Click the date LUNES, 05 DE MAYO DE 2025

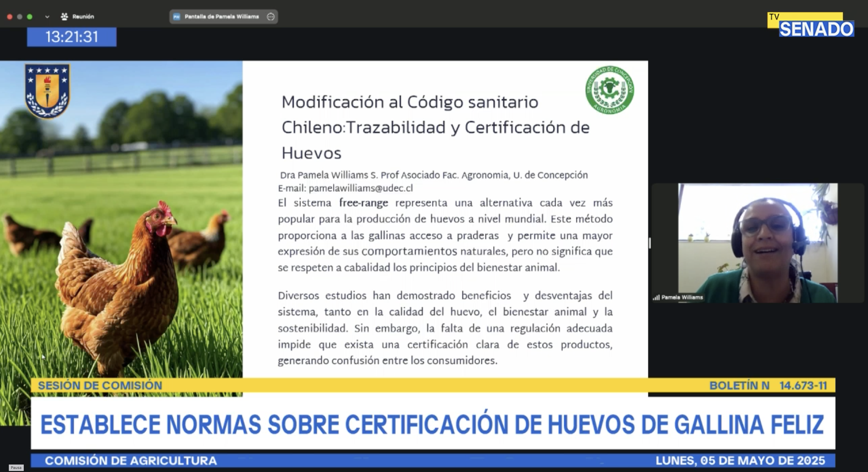coord(740,460)
